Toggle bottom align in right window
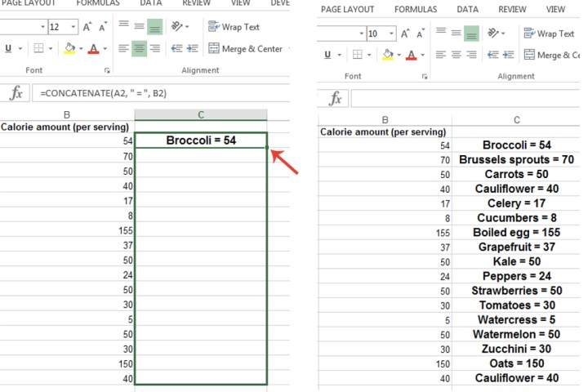 pyautogui.click(x=471, y=33)
